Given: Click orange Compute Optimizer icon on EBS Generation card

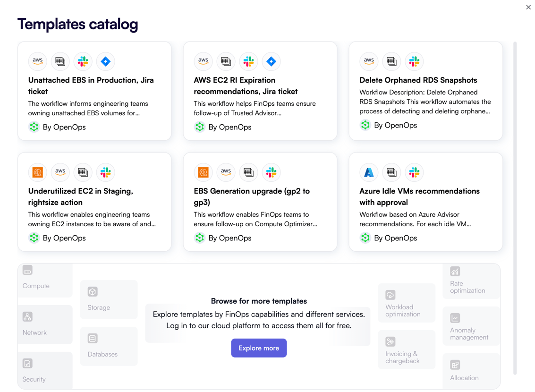Looking at the screenshot, I should tap(203, 172).
